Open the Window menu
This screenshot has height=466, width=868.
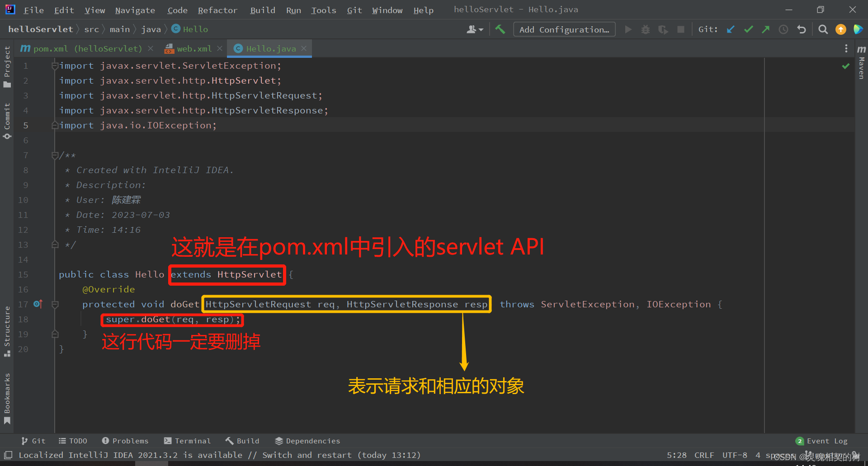click(387, 10)
